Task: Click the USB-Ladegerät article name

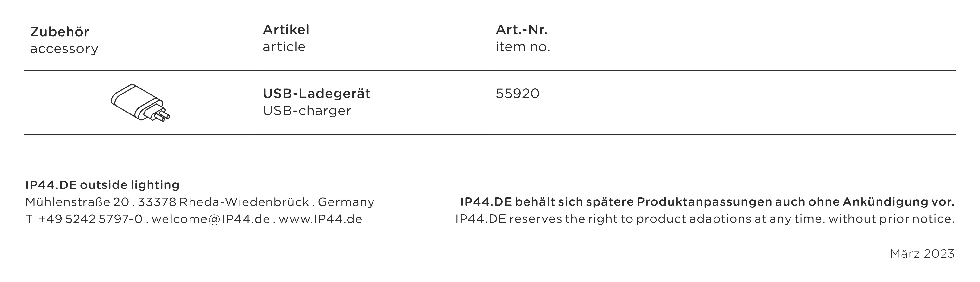Action: click(316, 94)
